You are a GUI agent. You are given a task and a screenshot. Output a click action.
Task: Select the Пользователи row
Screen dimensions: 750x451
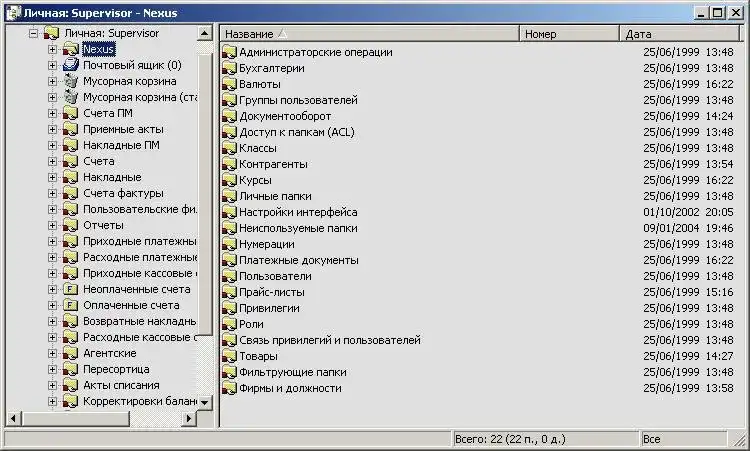click(x=479, y=276)
